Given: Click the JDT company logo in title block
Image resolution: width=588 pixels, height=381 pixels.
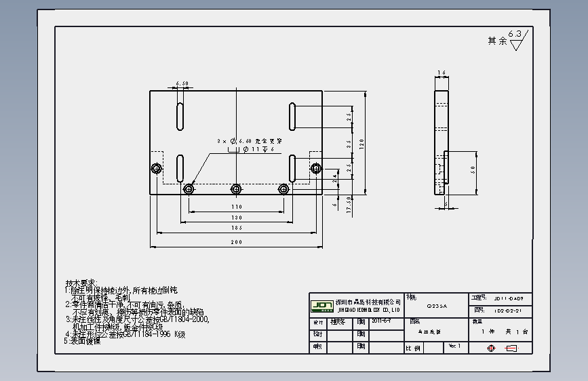Looking at the screenshot, I should coord(321,306).
